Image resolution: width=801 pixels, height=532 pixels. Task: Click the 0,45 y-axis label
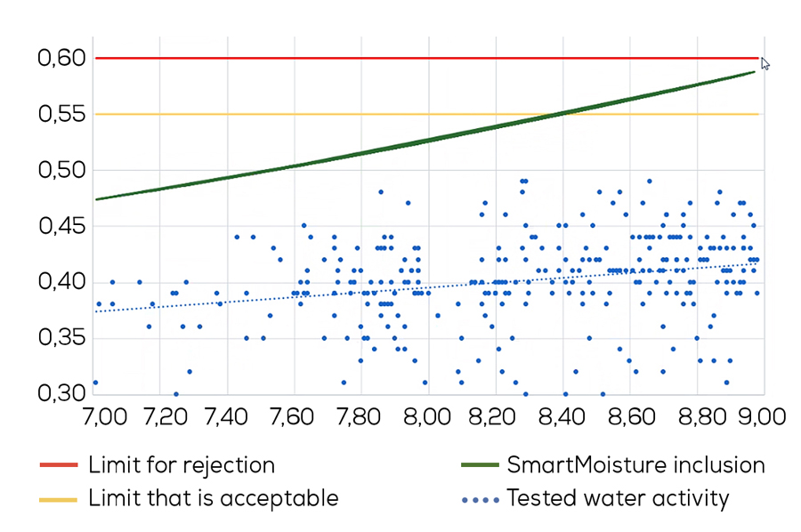61,227
